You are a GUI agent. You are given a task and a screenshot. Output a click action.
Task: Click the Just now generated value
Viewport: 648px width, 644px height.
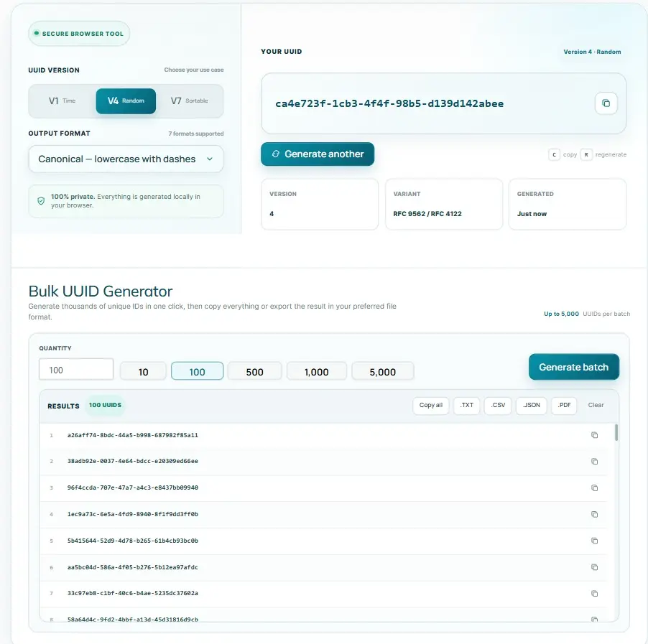pyautogui.click(x=532, y=213)
